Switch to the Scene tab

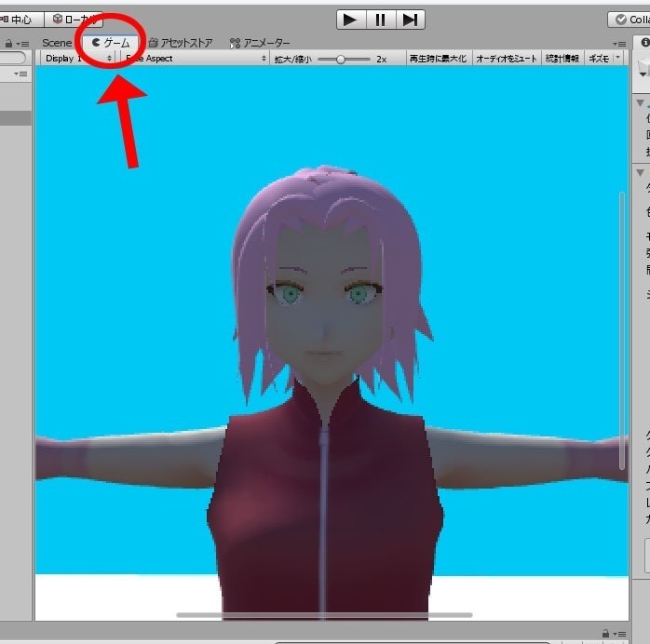click(x=57, y=43)
